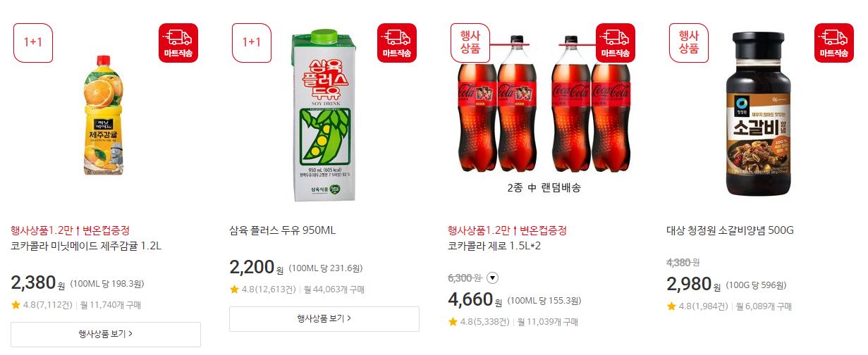Click the 마트직송 truck icon on the Coca-Cola Zero item
This screenshot has height=355, width=868.
coord(616,43)
